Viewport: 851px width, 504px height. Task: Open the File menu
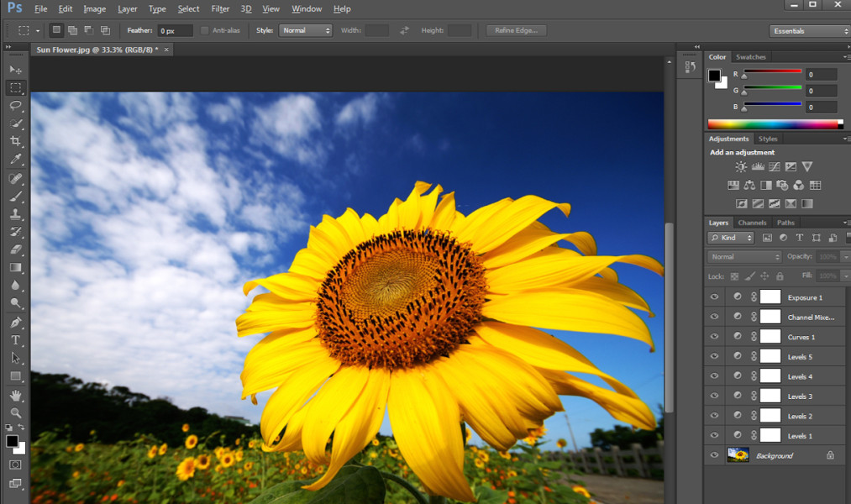[40, 8]
